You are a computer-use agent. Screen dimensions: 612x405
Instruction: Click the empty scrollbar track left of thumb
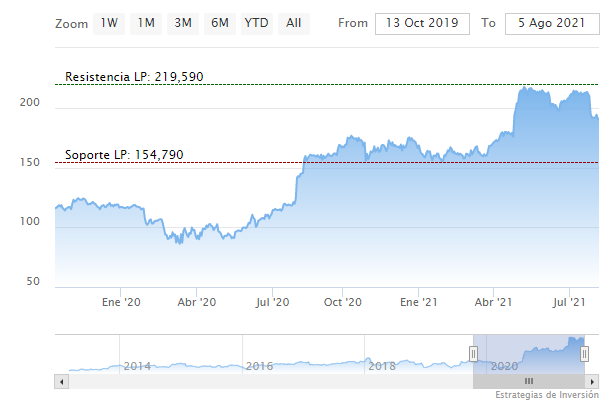(x=260, y=381)
